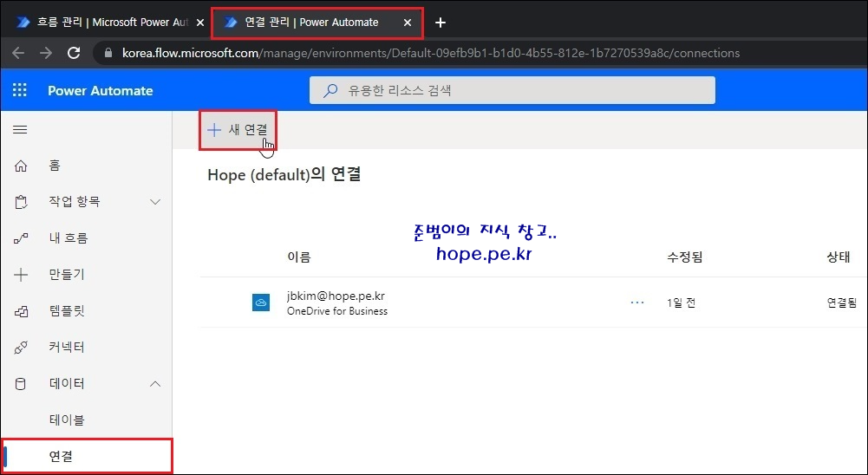Click the 작업 항목 clipboard icon
The height and width of the screenshot is (475, 868).
tap(21, 202)
